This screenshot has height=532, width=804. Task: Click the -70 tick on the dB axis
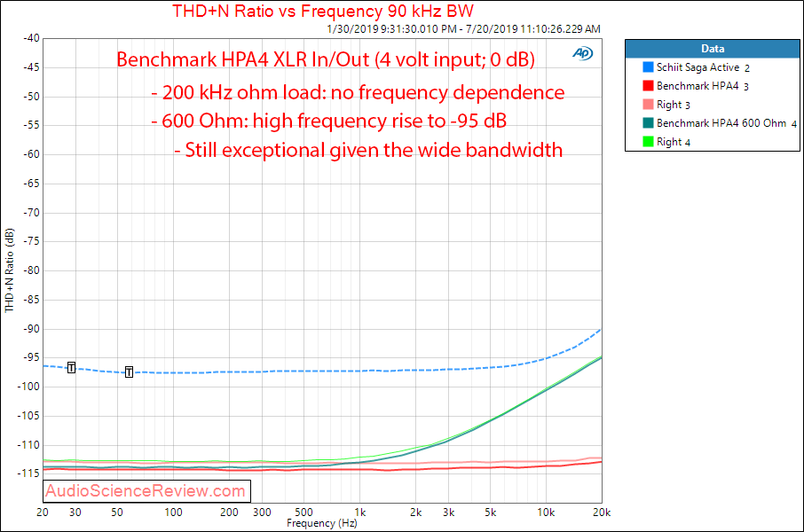31,212
